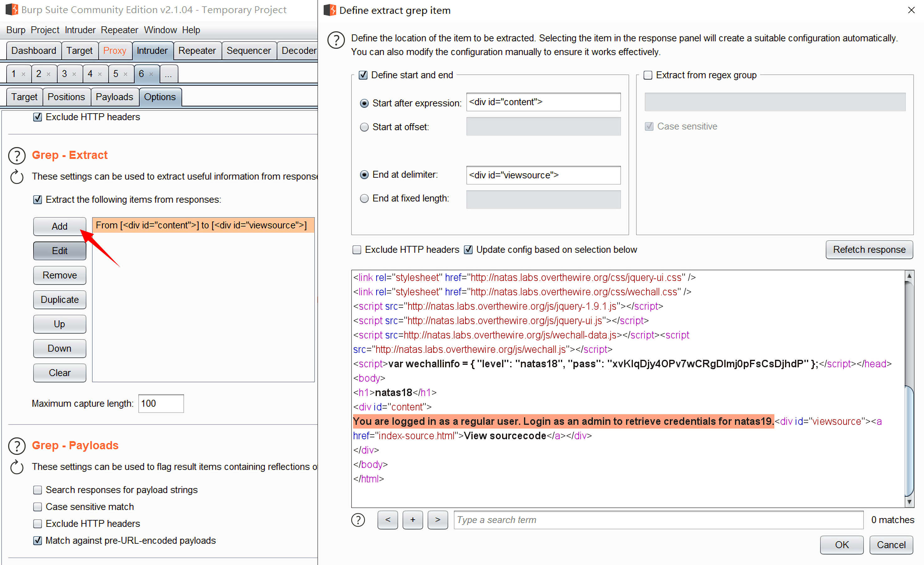This screenshot has width=924, height=565.
Task: Enable Extract from regex group checkbox
Action: tap(648, 75)
